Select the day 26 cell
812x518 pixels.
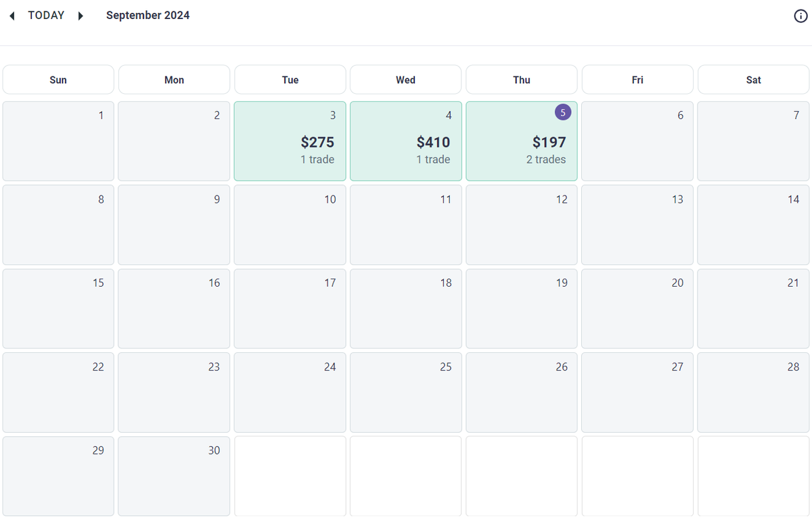pos(522,392)
